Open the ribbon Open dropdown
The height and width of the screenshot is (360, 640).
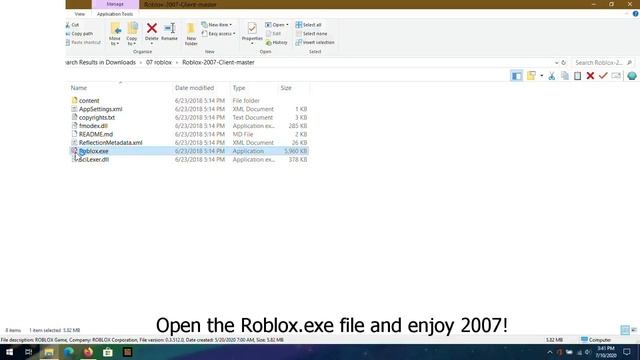pyautogui.click(x=277, y=25)
